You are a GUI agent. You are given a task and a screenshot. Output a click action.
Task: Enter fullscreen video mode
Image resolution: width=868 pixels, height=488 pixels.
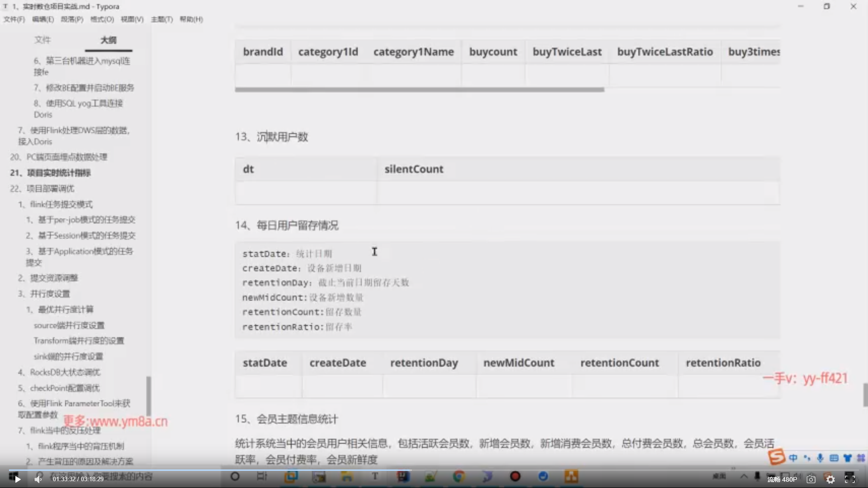pos(849,479)
